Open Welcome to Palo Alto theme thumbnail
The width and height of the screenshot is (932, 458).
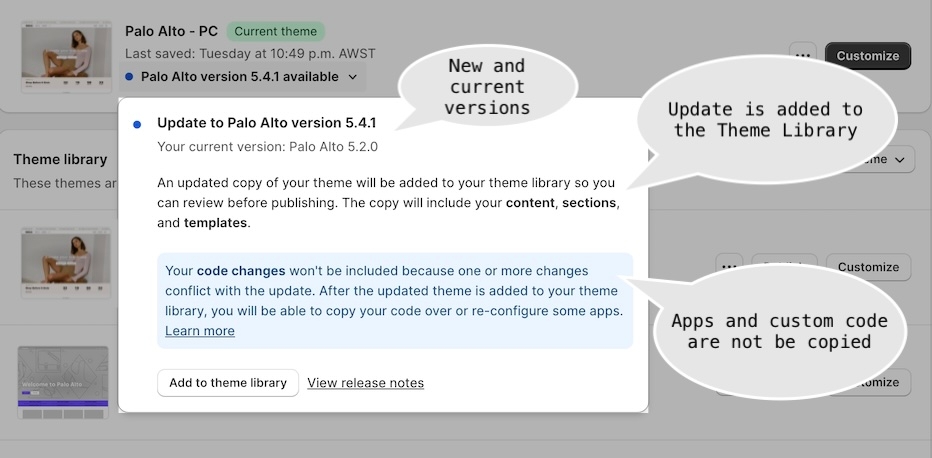(63, 383)
